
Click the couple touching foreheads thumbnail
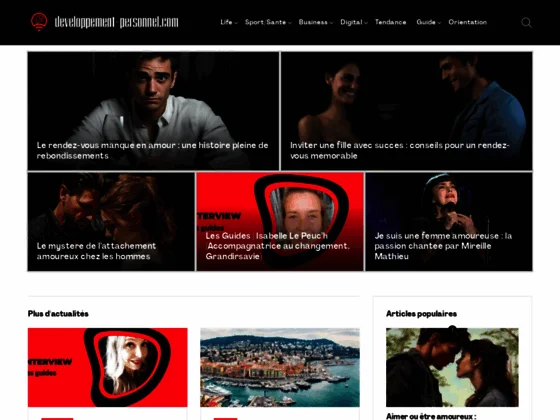click(x=452, y=367)
